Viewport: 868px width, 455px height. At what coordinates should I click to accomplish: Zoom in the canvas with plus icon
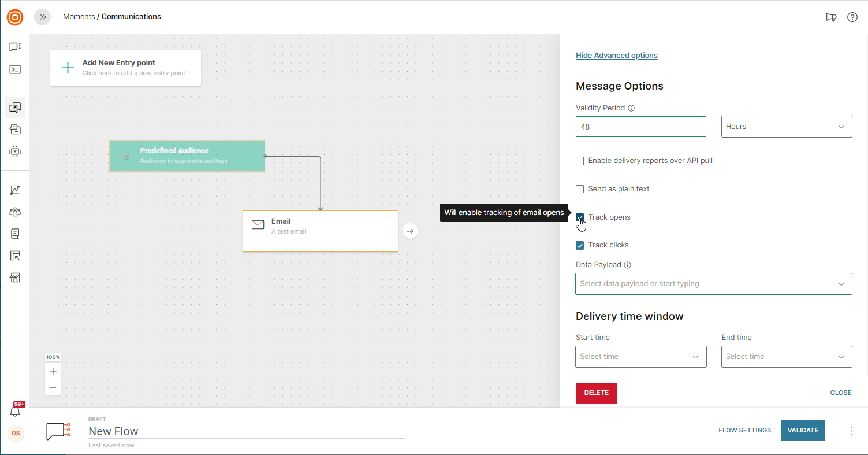pyautogui.click(x=53, y=371)
